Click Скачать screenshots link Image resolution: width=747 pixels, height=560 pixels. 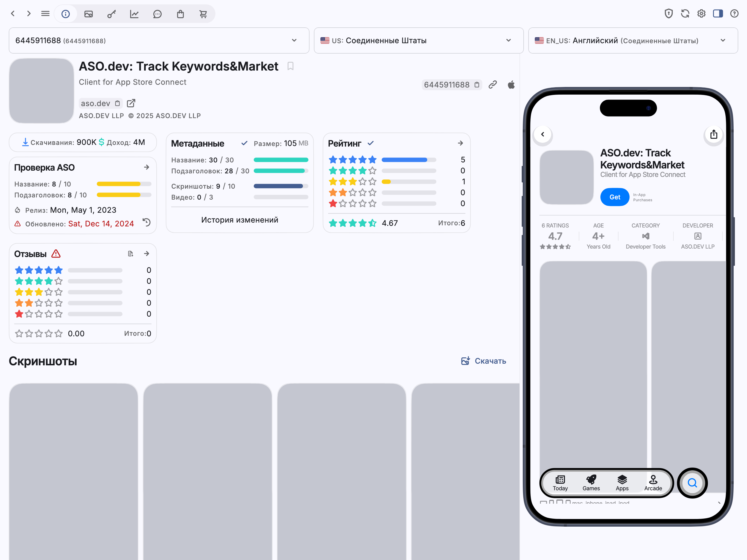pyautogui.click(x=484, y=361)
